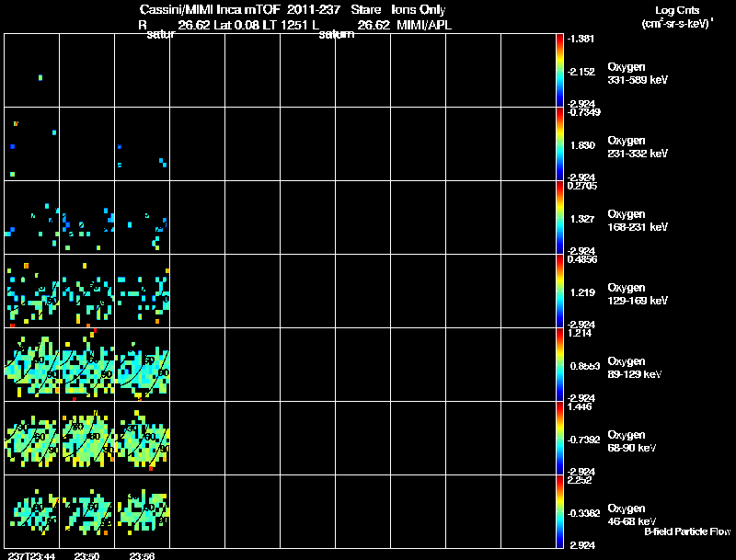Viewport: 736px width, 560px height.
Task: Select the "1.219" colorbar value
Action: [582, 292]
